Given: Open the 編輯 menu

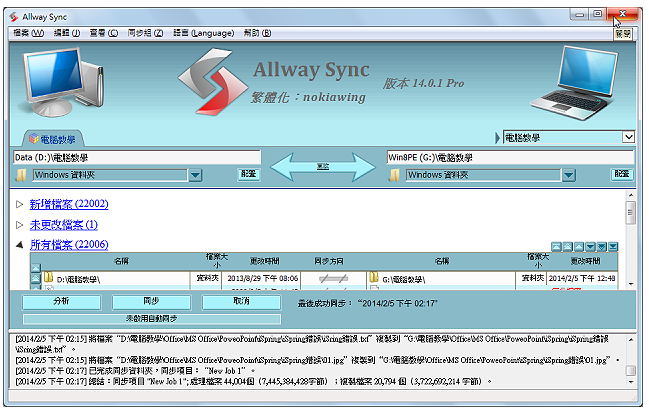Looking at the screenshot, I should pyautogui.click(x=67, y=33).
